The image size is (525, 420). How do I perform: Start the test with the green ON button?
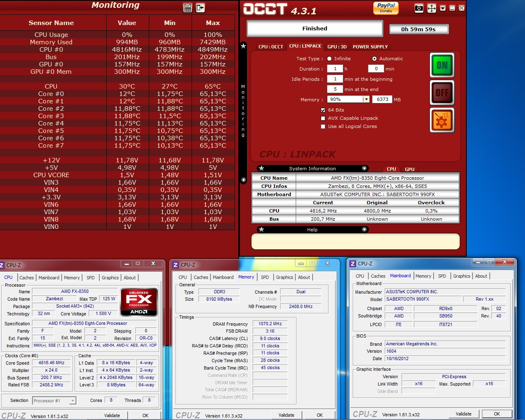pos(442,65)
